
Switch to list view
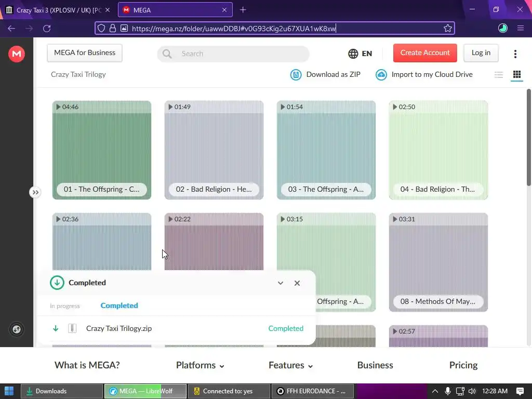click(x=498, y=75)
